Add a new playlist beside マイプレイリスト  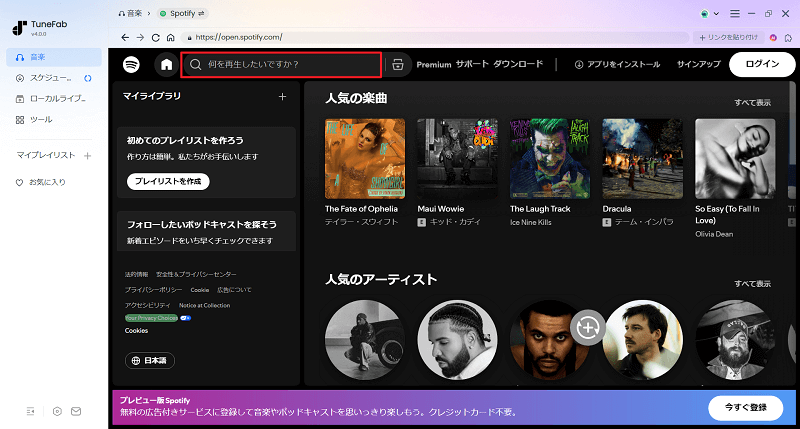click(x=87, y=156)
